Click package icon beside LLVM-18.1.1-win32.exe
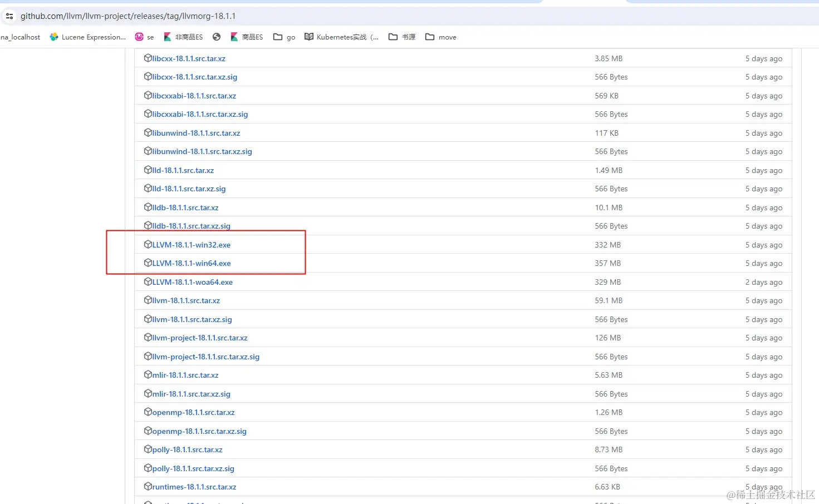Image resolution: width=819 pixels, height=504 pixels. (x=148, y=244)
